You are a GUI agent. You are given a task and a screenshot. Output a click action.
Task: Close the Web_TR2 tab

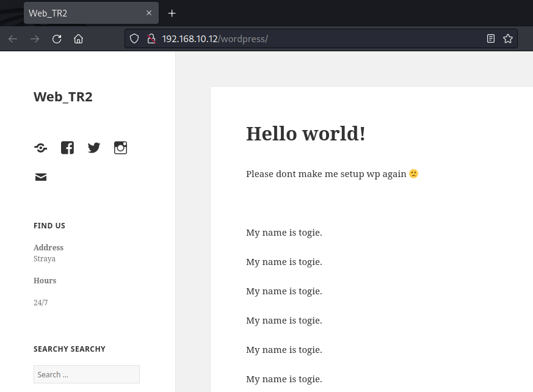tap(149, 13)
